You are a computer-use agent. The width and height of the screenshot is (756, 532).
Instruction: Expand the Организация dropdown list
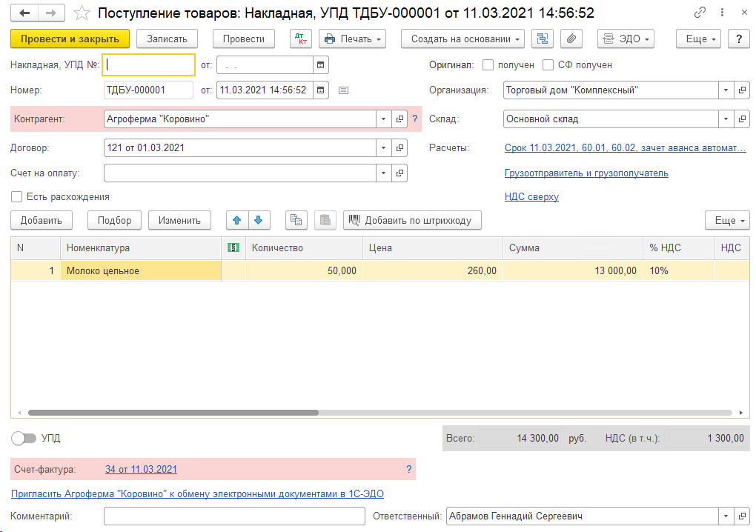[724, 90]
